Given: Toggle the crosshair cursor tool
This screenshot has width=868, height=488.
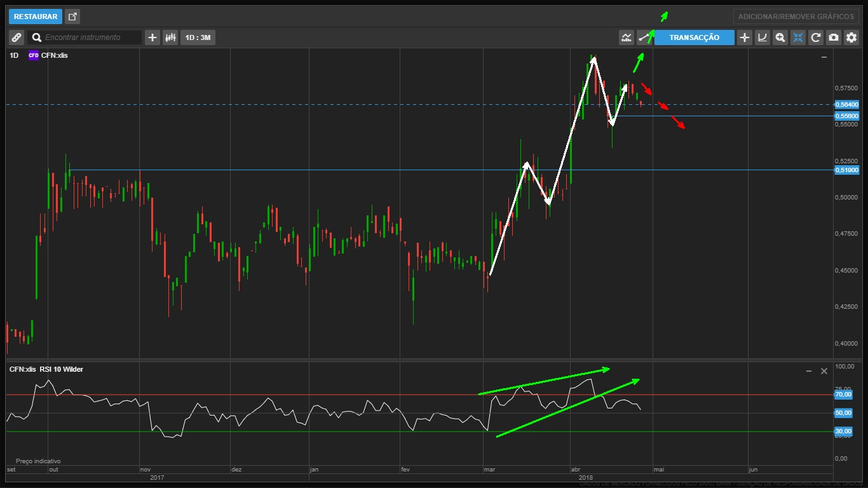Looking at the screenshot, I should coord(745,37).
